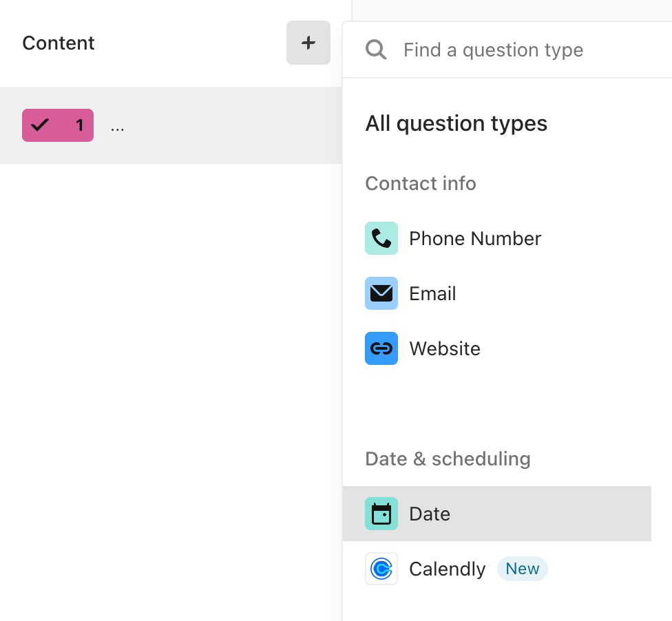The width and height of the screenshot is (672, 621).
Task: Choose the Website link icon
Action: (x=381, y=348)
